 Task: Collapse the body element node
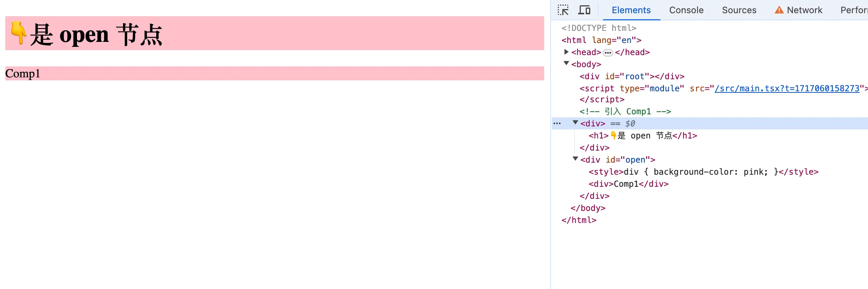566,63
